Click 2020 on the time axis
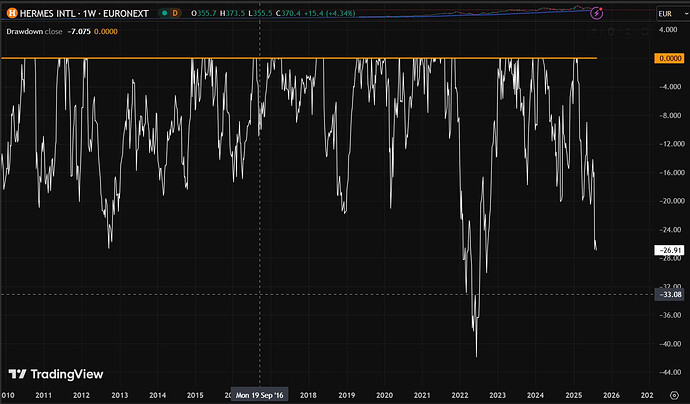This screenshot has height=404, width=690. (x=384, y=395)
